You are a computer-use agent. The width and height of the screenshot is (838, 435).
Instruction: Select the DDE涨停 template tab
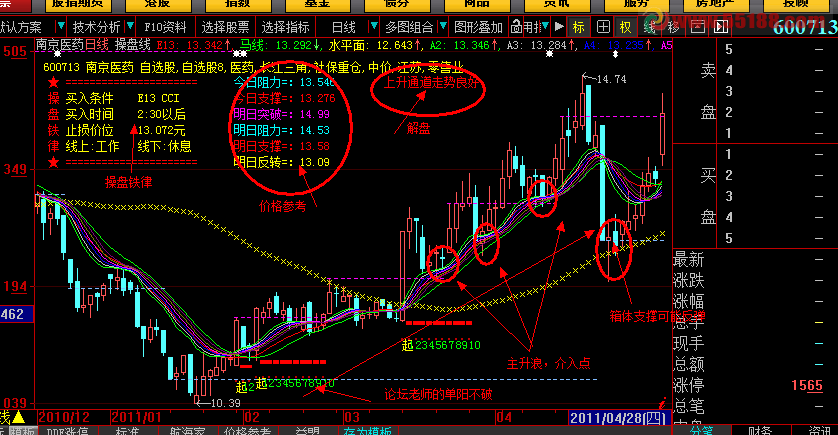[x=67, y=431]
